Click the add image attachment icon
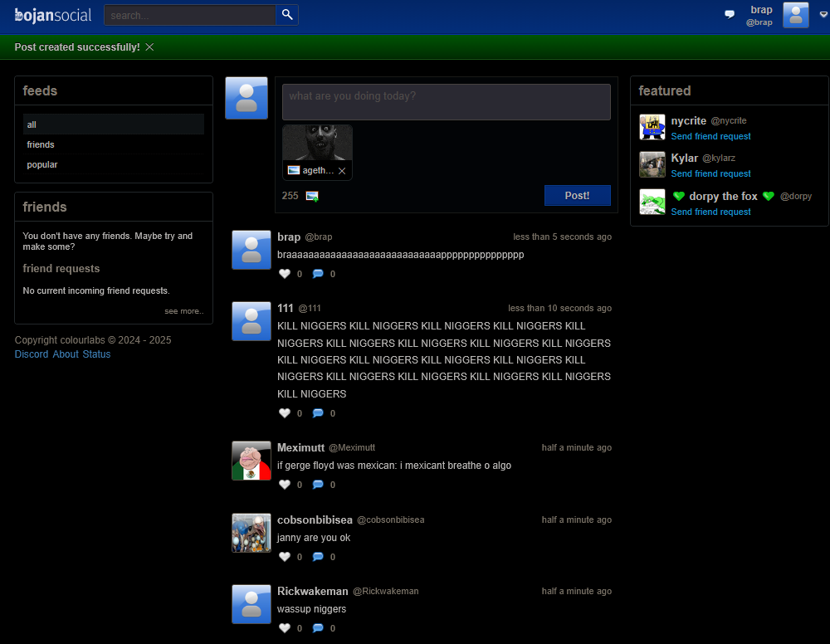Screen dimensions: 830x644 click(x=312, y=197)
